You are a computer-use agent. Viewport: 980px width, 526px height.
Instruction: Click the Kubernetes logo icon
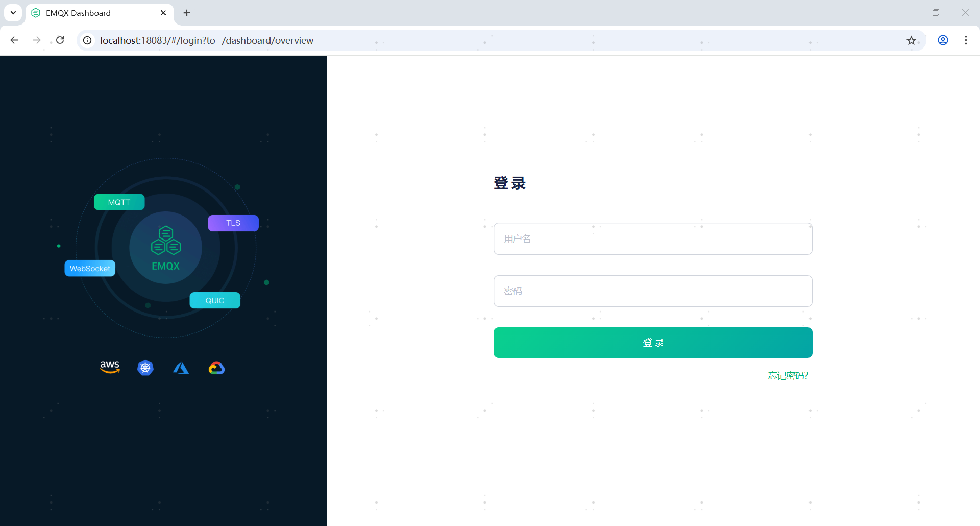(x=145, y=368)
